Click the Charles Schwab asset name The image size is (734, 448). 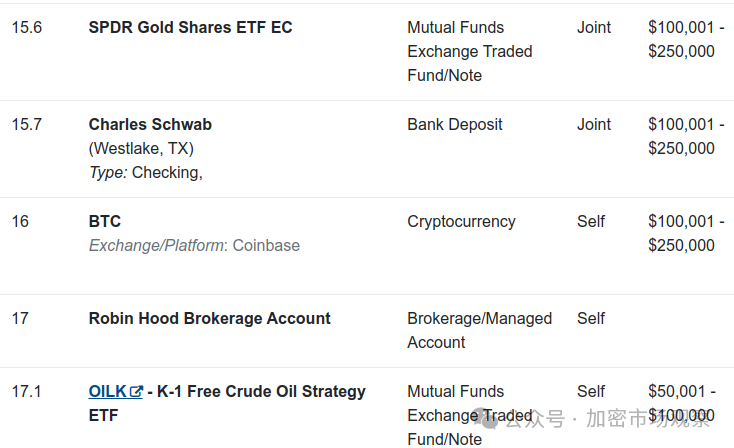pos(150,125)
